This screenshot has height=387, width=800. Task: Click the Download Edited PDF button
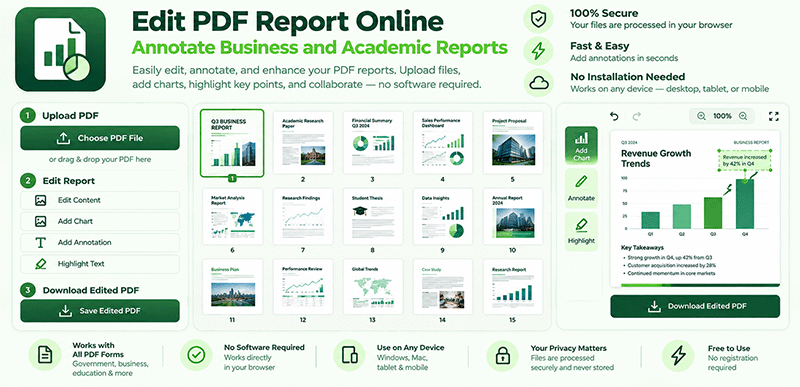coord(695,306)
